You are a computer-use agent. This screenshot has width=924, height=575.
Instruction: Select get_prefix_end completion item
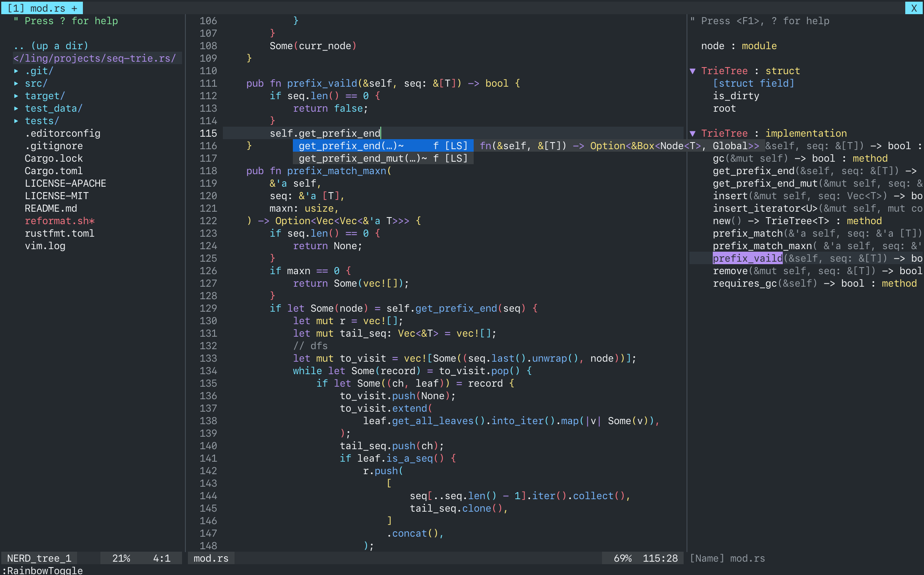coord(382,146)
